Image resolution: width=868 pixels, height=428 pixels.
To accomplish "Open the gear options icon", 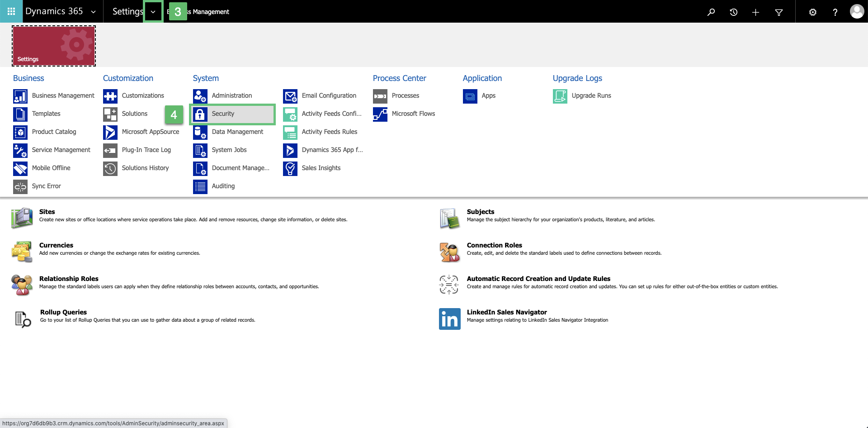I will coord(812,12).
